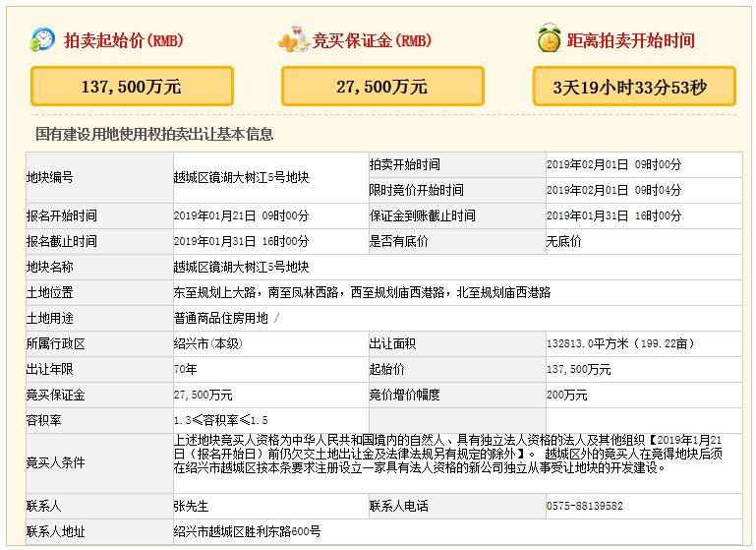Click the 越城区镜湖大树江5号地块 value beside 地块名称
The image size is (756, 550).
[x=241, y=267]
